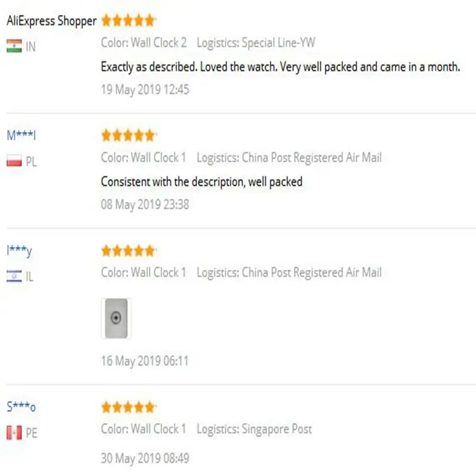The width and height of the screenshot is (476, 476).
Task: Click AliExpress Shopper's five-star rating
Action: pyautogui.click(x=129, y=21)
